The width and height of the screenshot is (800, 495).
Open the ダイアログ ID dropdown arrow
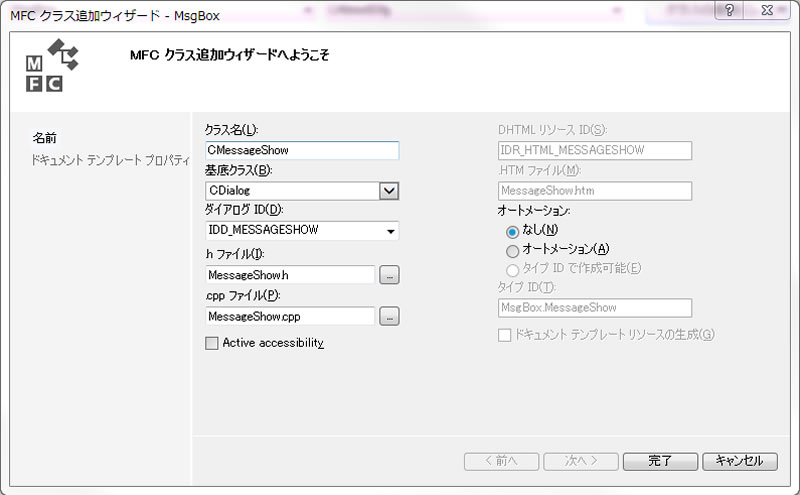pos(390,231)
